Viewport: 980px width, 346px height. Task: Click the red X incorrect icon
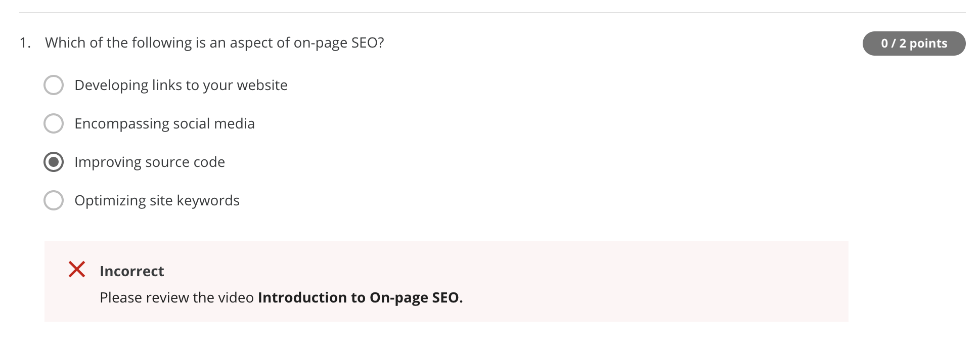(x=77, y=270)
